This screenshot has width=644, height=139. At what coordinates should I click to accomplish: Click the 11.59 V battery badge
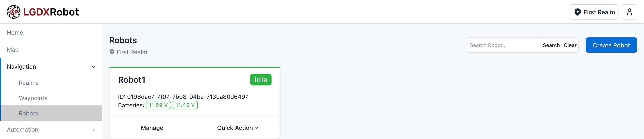tap(158, 105)
